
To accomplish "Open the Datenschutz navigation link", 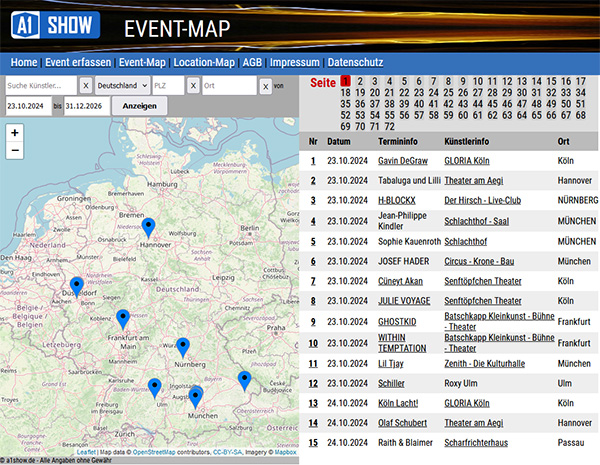I will pos(355,62).
